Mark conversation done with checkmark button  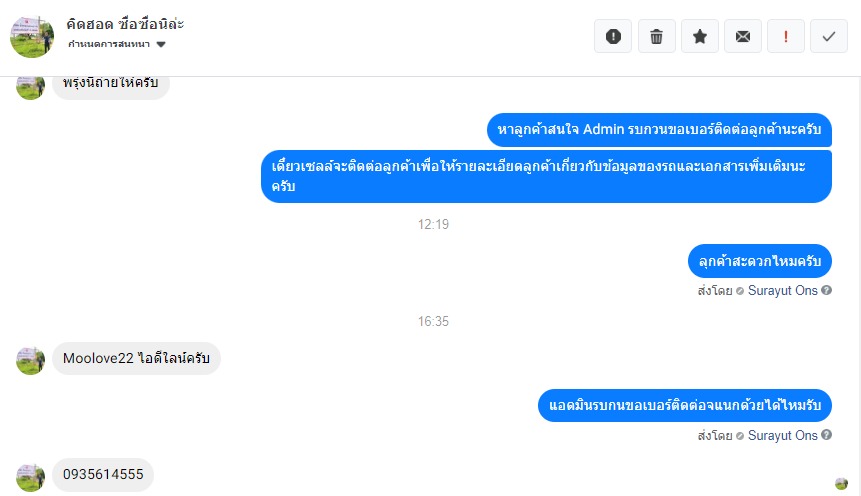point(829,36)
